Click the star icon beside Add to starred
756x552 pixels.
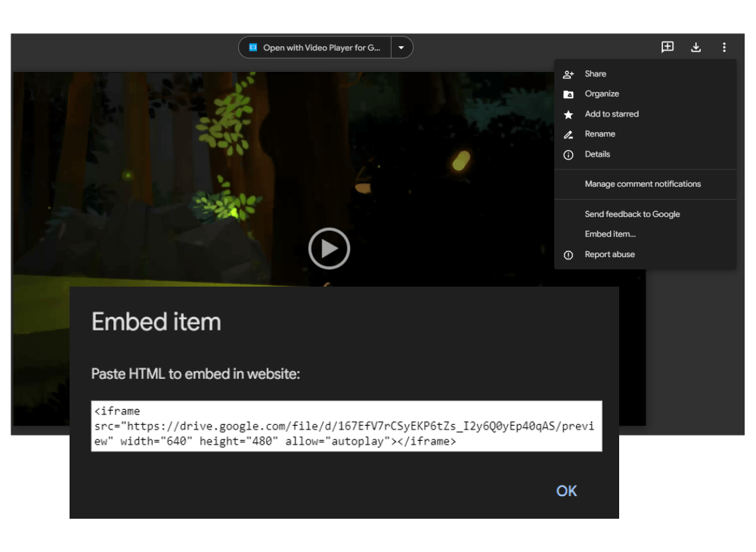point(569,115)
